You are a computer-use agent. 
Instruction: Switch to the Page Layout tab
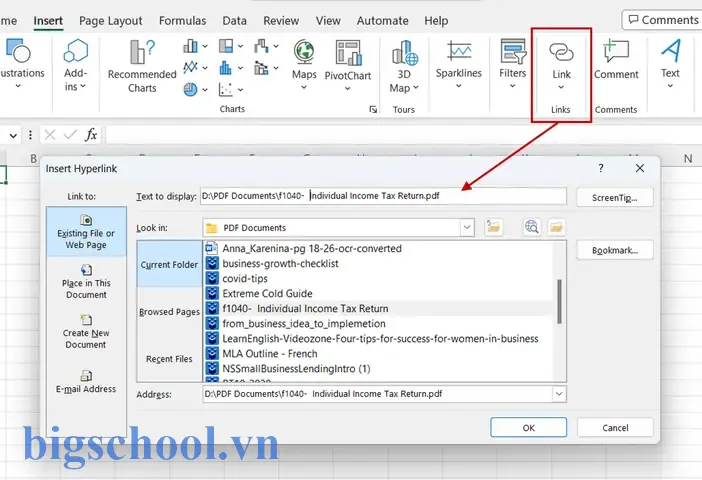(x=111, y=21)
